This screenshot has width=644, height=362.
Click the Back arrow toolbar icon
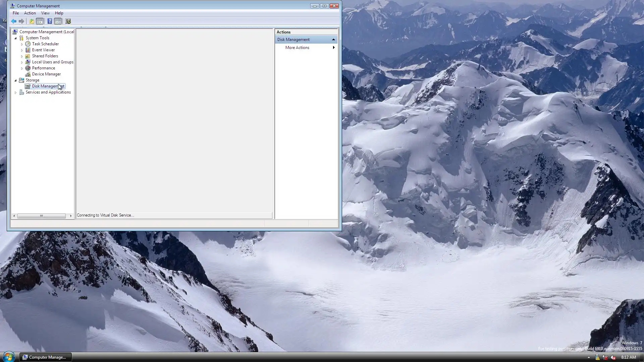click(x=14, y=21)
